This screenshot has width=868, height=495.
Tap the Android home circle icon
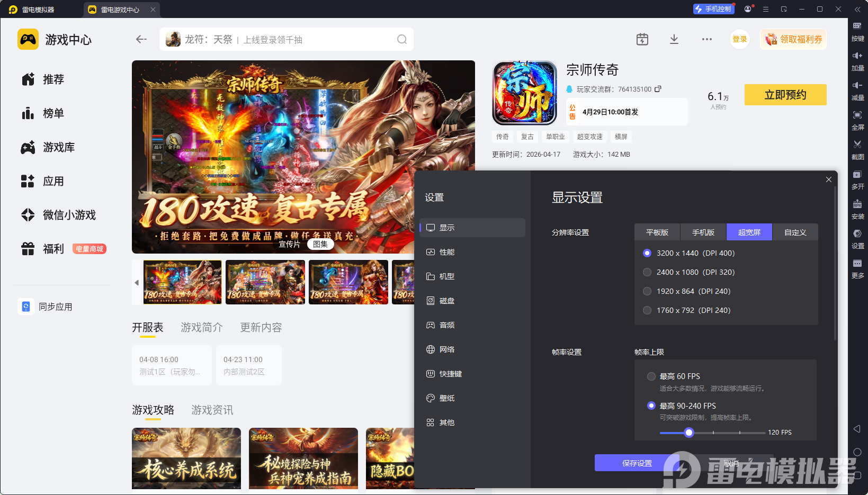(857, 452)
